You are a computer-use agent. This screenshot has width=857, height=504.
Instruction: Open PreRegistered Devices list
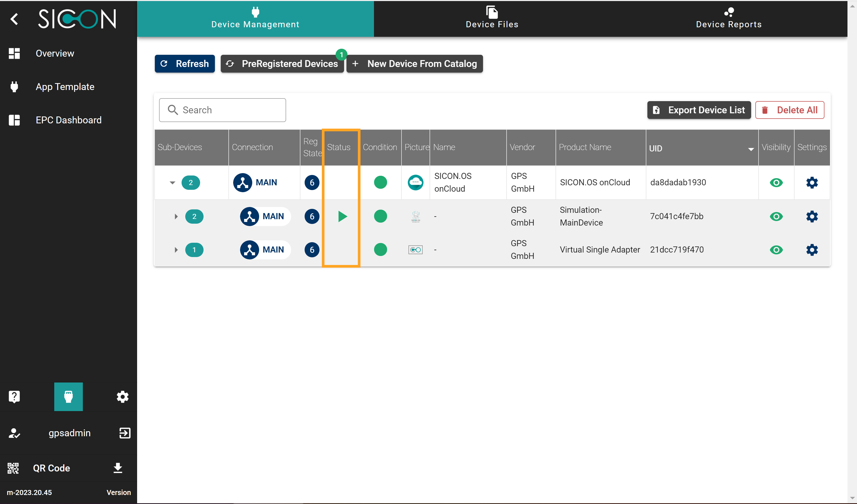[282, 64]
